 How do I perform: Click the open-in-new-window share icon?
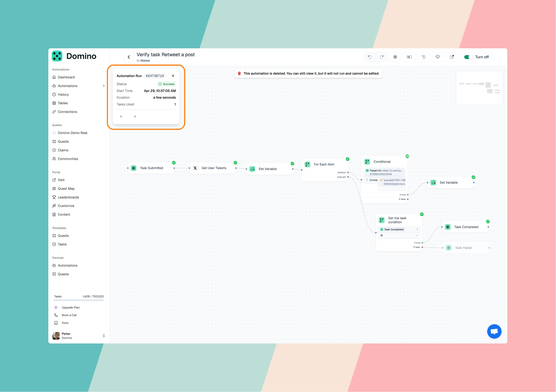tap(452, 57)
